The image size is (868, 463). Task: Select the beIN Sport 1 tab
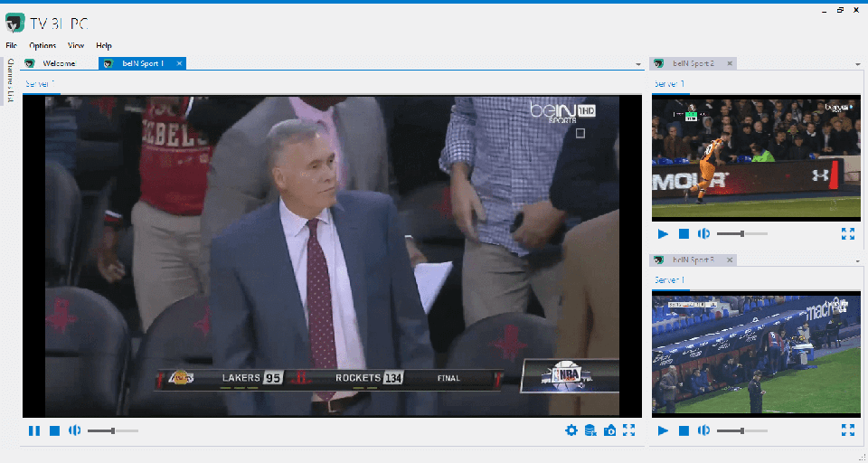143,63
